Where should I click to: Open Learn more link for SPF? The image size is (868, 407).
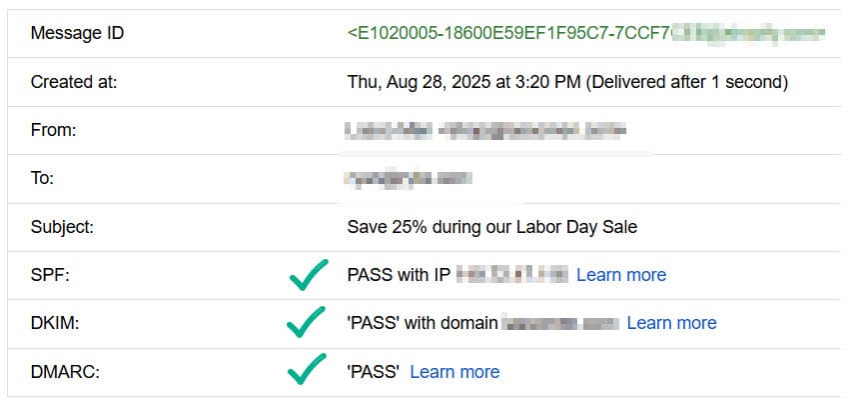click(x=621, y=274)
